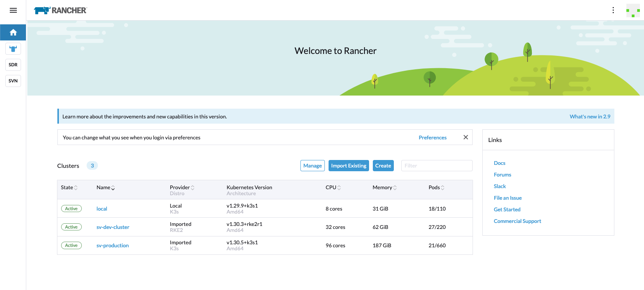Open the user avatar menu
The height and width of the screenshot is (290, 644).
(633, 10)
